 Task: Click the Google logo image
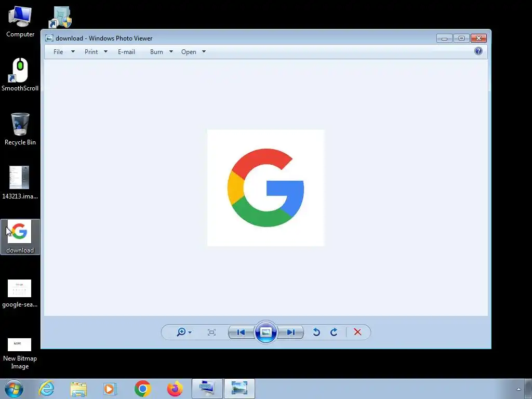[x=265, y=188]
